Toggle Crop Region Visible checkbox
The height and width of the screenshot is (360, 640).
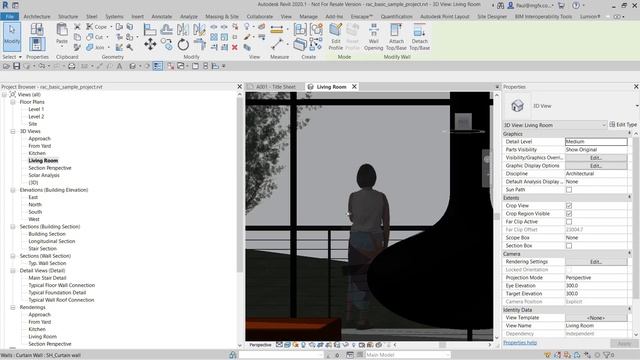click(569, 214)
